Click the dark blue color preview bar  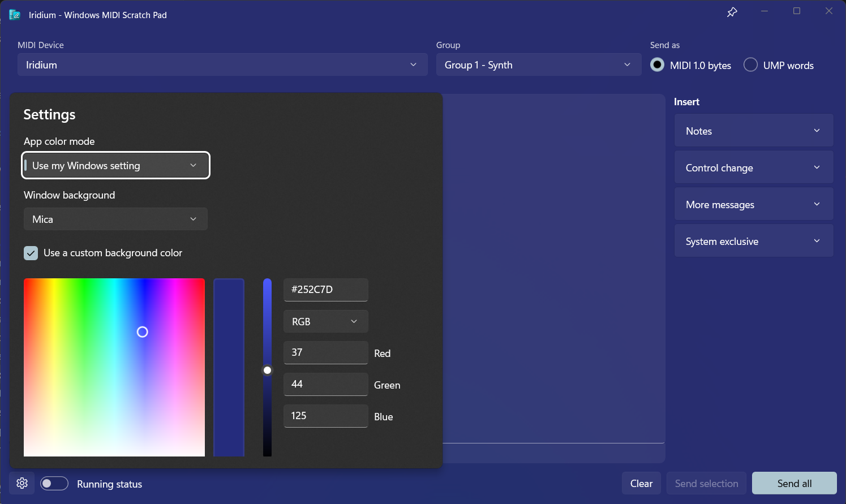tap(229, 367)
